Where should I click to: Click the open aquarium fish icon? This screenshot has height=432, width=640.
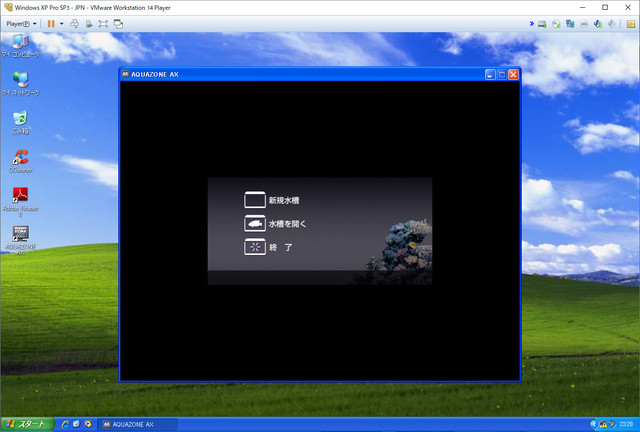[255, 224]
